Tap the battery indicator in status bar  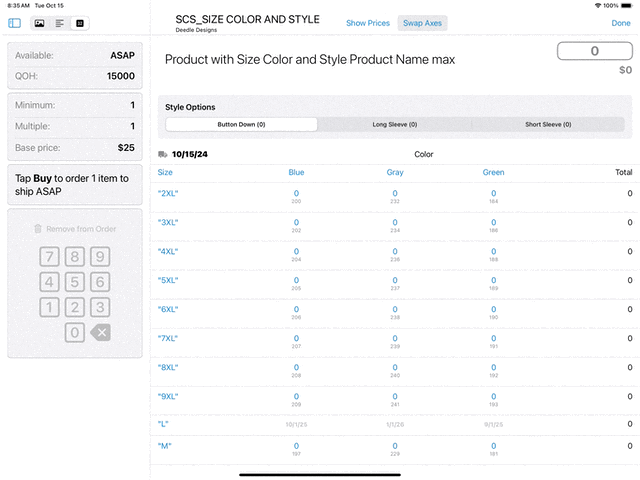[x=627, y=6]
